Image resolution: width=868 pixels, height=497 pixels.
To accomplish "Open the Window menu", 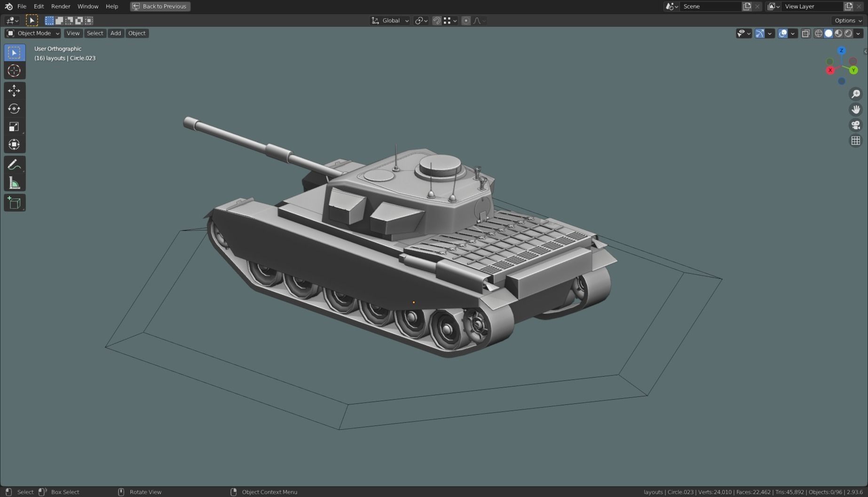I will [x=88, y=6].
